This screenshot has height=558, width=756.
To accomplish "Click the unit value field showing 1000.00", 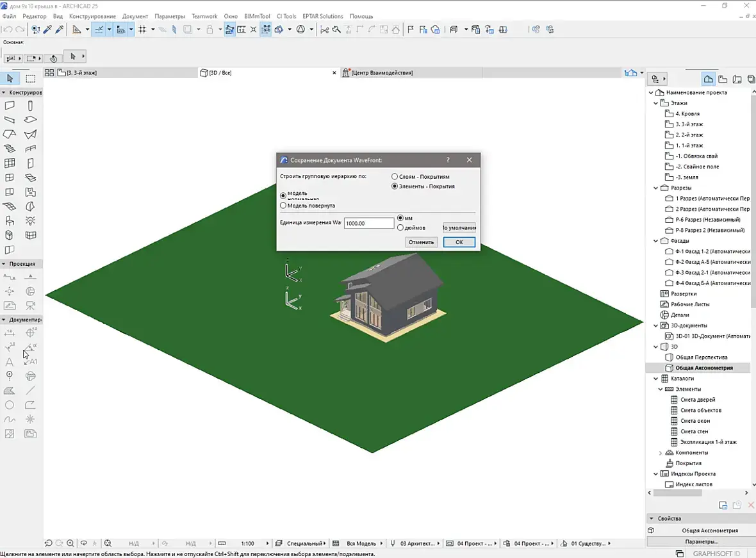I will coord(369,224).
